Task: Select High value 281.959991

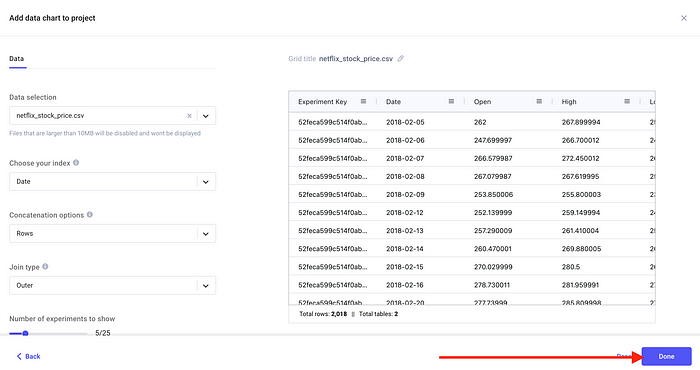Action: [580, 285]
